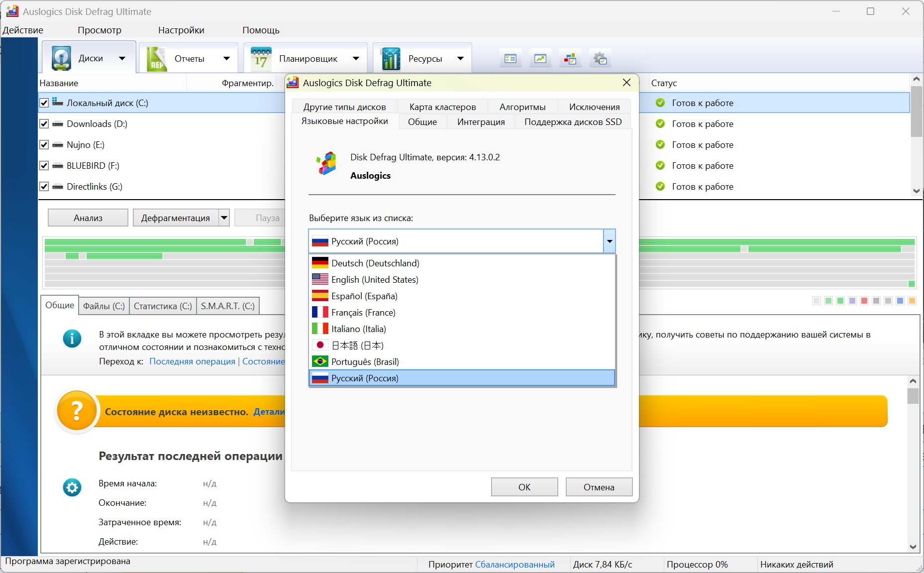Switch to the Карта кластеров tab
Image resolution: width=924 pixels, height=573 pixels.
pos(442,107)
